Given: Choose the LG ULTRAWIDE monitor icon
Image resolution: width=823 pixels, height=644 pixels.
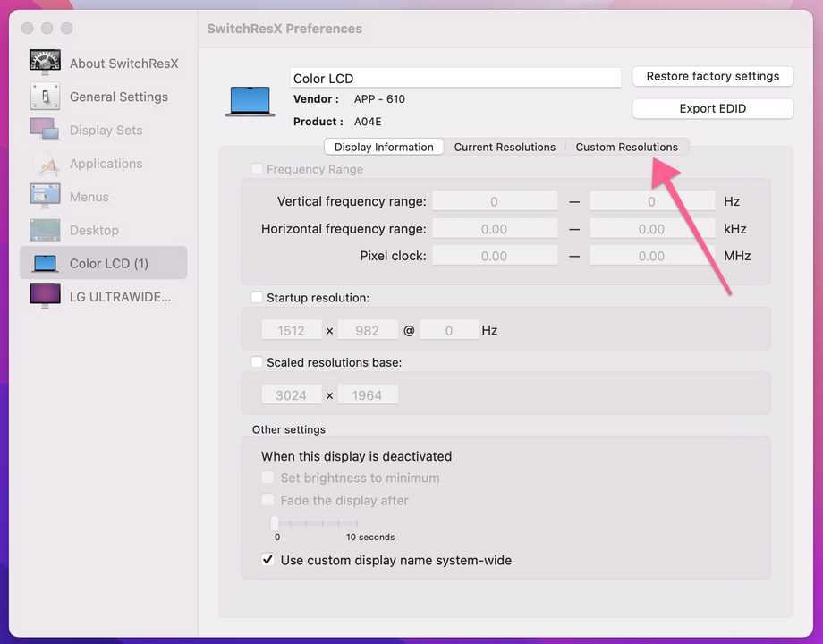Looking at the screenshot, I should point(45,296).
